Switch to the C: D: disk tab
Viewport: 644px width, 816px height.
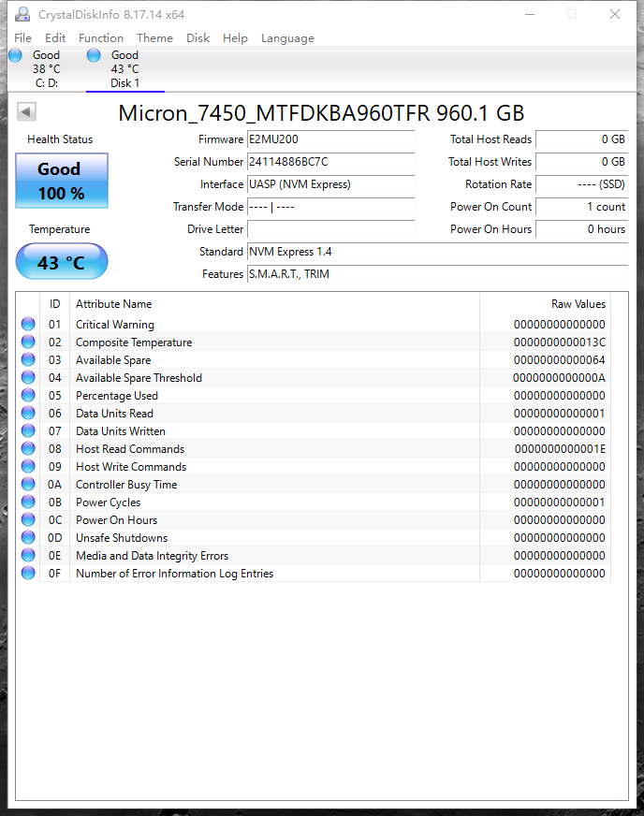(47, 69)
